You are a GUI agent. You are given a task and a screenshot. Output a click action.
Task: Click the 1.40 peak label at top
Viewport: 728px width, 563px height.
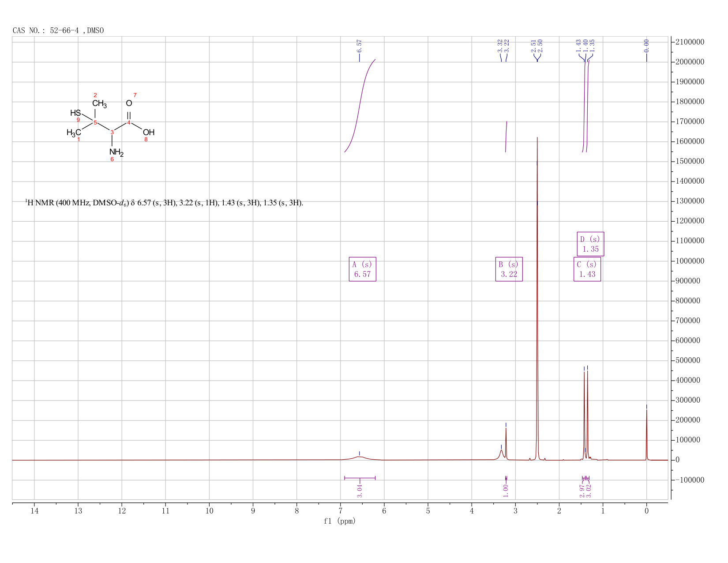point(585,45)
